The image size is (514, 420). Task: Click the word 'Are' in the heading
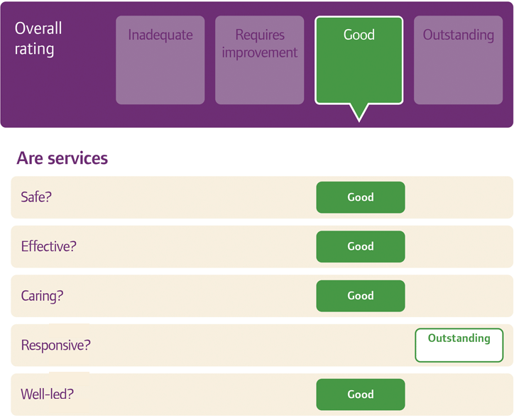[x=30, y=157]
